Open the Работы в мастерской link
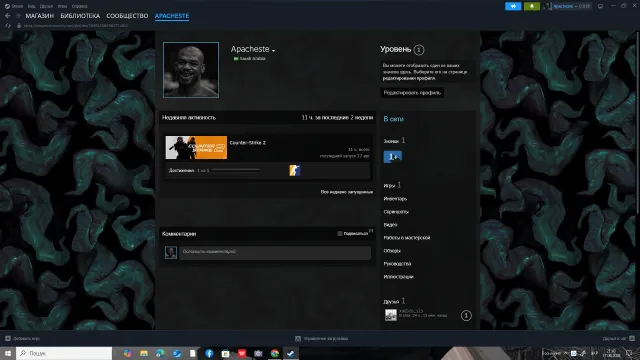This screenshot has width=640, height=360. 407,238
